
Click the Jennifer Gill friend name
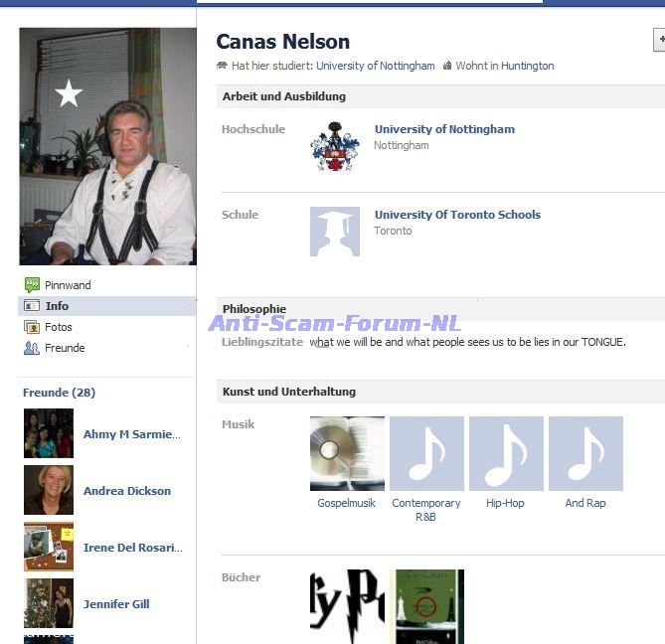click(x=116, y=603)
